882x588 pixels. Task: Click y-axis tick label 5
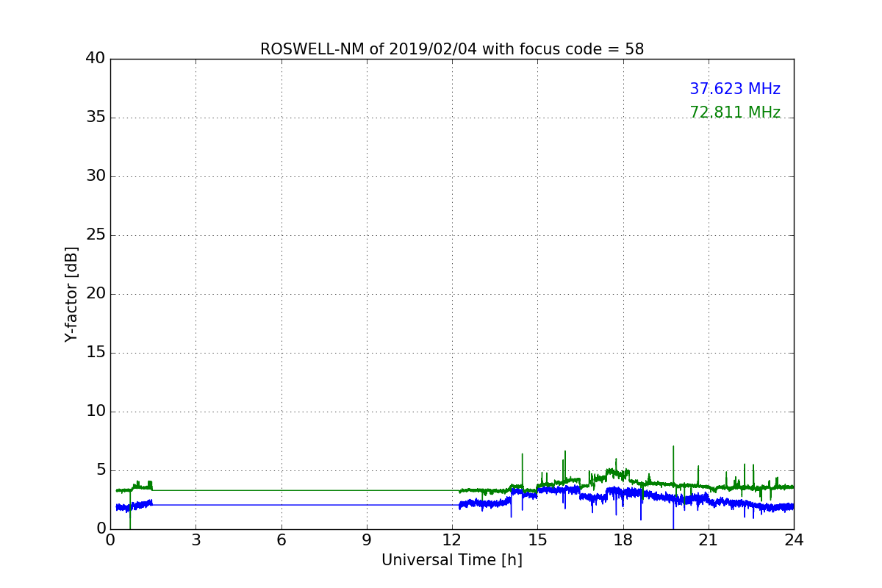[x=101, y=470]
